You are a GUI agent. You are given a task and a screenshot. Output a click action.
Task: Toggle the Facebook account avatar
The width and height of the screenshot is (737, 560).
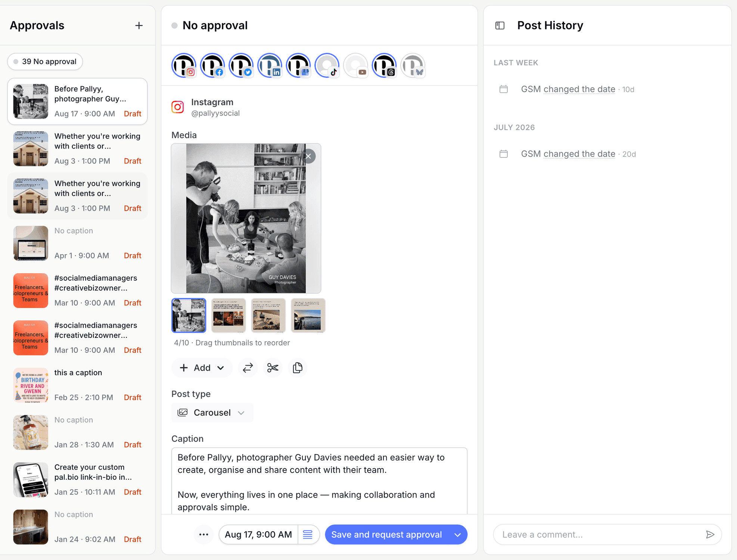(x=212, y=65)
